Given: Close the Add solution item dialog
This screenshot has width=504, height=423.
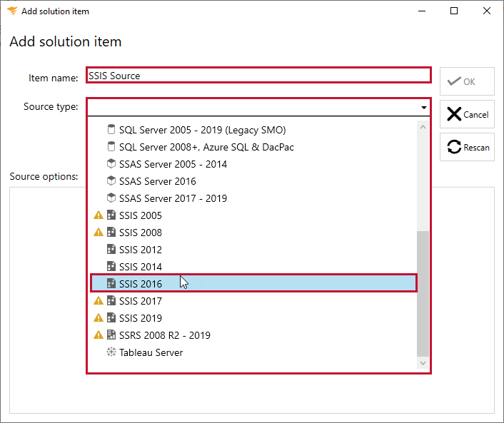Looking at the screenshot, I should 487,11.
